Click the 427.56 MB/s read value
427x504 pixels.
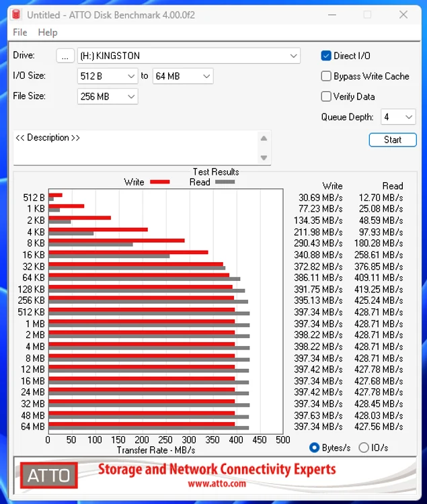pyautogui.click(x=379, y=426)
